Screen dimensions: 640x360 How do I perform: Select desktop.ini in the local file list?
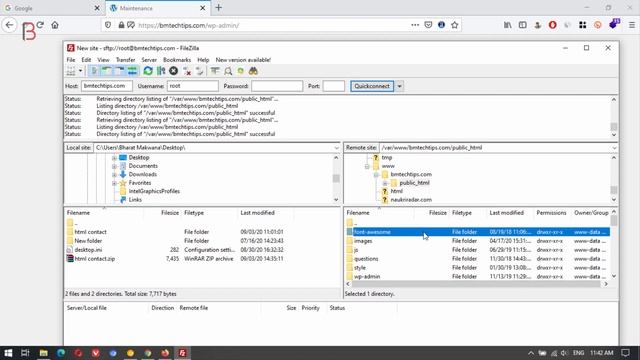tap(88, 250)
